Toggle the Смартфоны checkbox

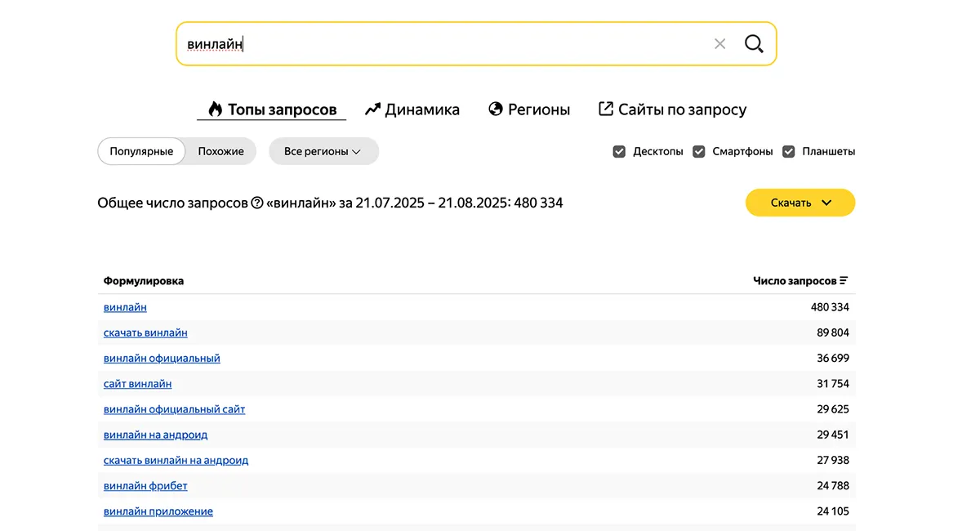click(699, 152)
